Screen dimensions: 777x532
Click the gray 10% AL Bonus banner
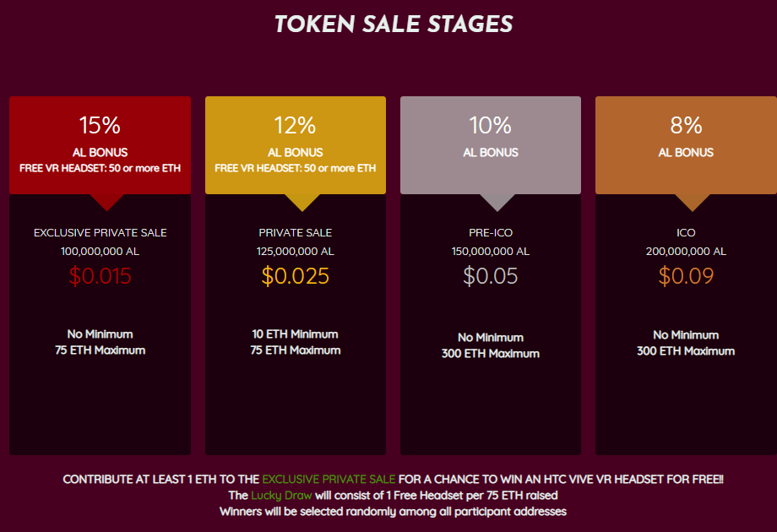coord(490,144)
